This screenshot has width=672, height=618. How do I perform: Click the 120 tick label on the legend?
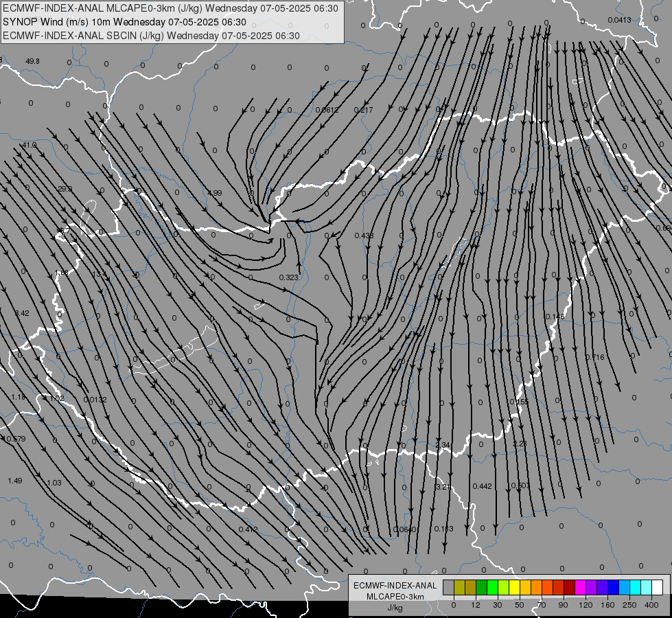586,605
